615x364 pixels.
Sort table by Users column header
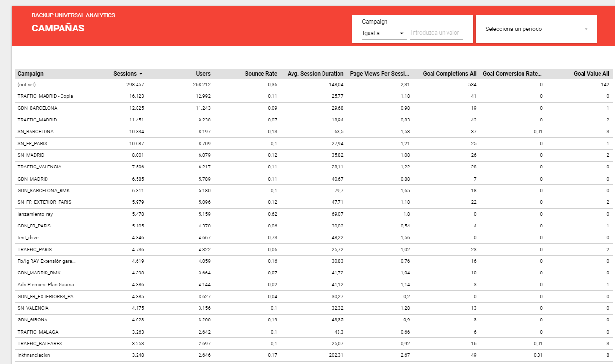(203, 74)
